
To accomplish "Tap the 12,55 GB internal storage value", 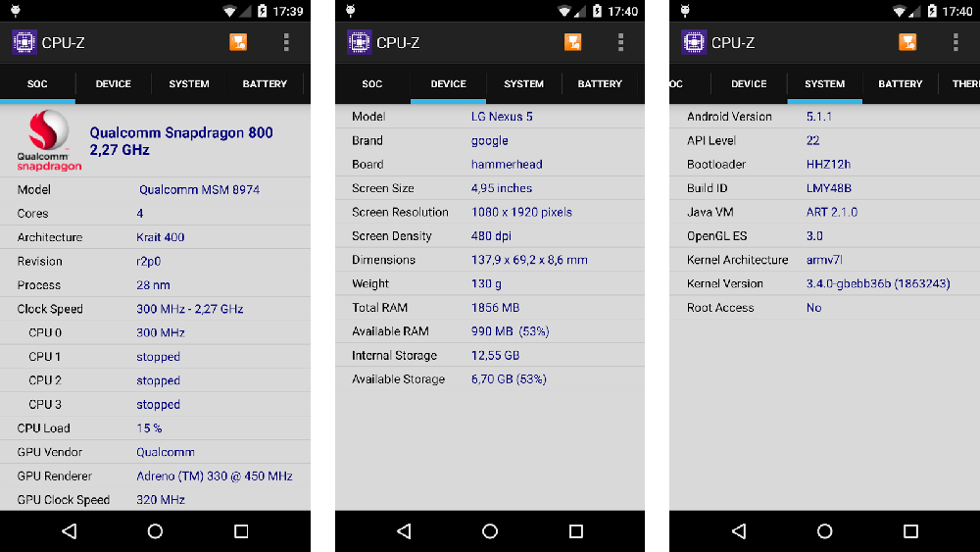I will click(x=496, y=355).
